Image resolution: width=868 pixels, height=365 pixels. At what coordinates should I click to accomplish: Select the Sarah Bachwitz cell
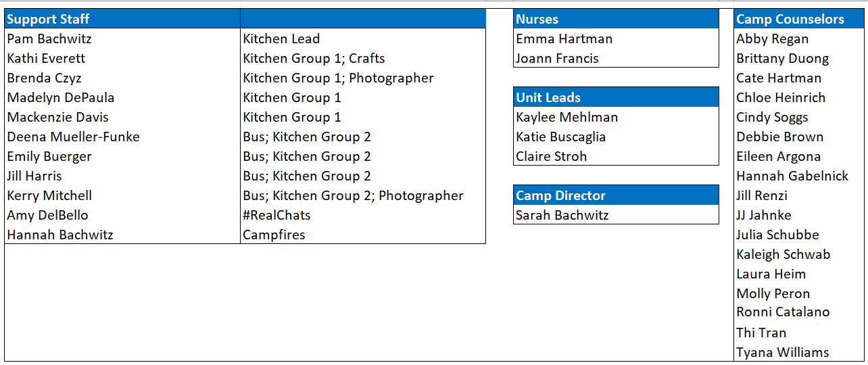(616, 215)
